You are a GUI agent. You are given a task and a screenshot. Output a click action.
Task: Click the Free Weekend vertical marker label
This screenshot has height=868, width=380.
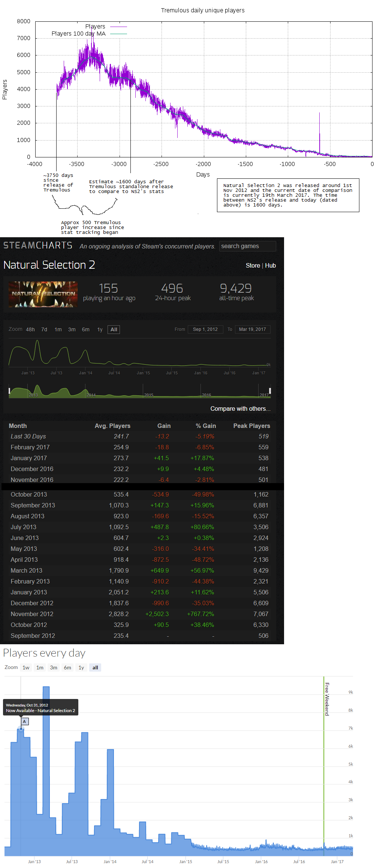tap(327, 699)
